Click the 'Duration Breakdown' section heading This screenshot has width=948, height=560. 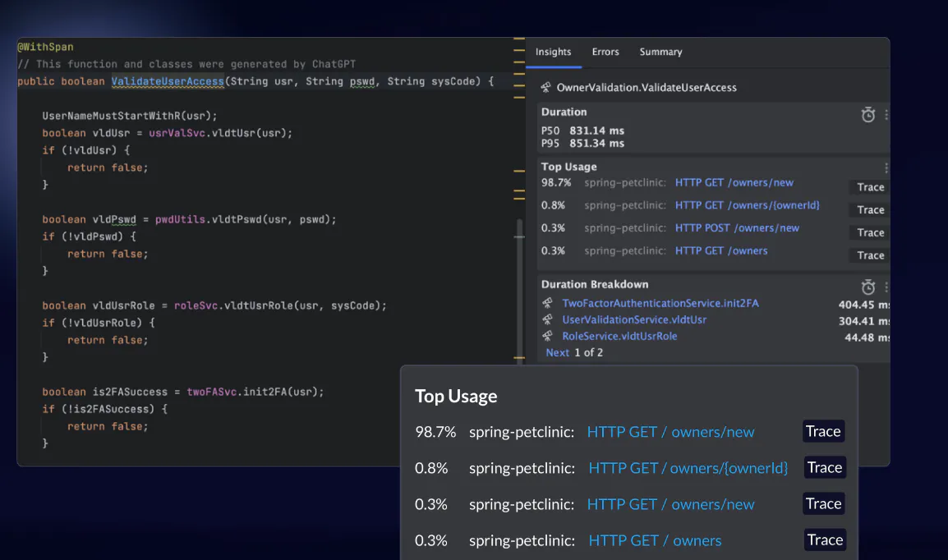pyautogui.click(x=594, y=285)
